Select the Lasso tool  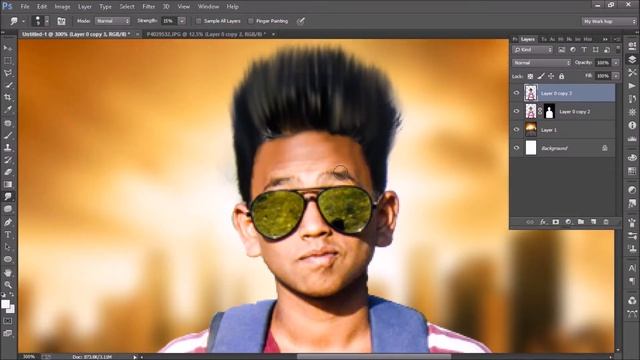coord(8,73)
